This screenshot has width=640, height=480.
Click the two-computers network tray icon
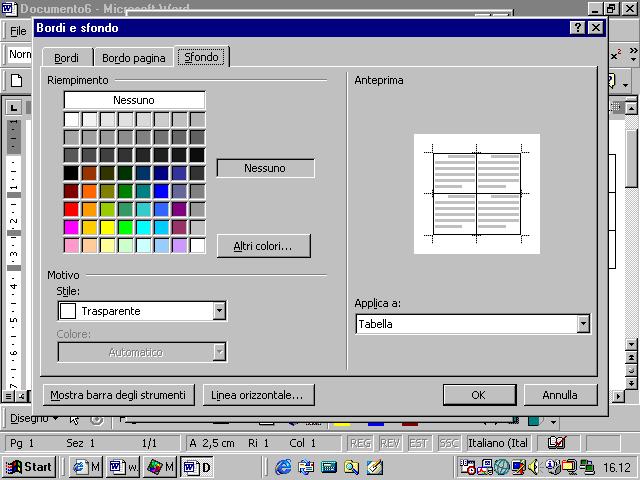pyautogui.click(x=587, y=467)
